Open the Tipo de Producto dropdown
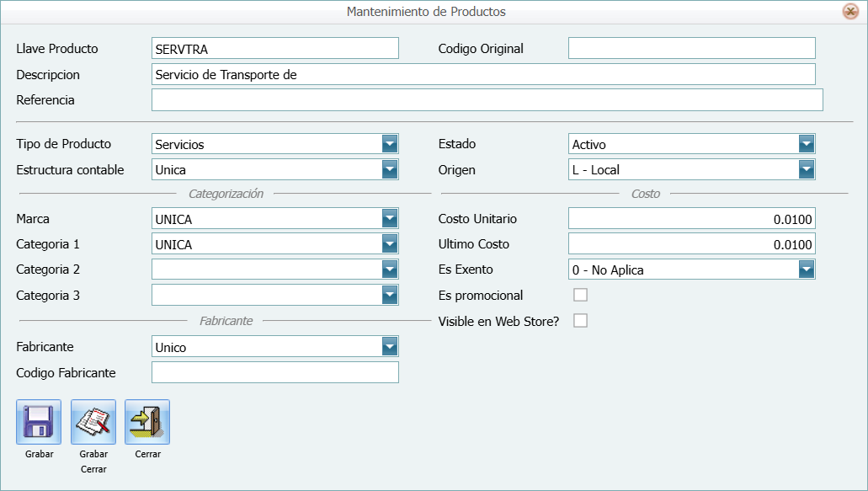 [x=390, y=143]
